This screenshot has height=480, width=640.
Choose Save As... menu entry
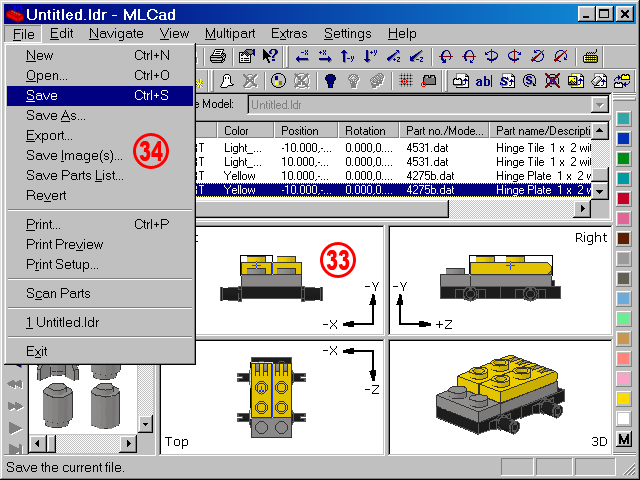pyautogui.click(x=100, y=116)
